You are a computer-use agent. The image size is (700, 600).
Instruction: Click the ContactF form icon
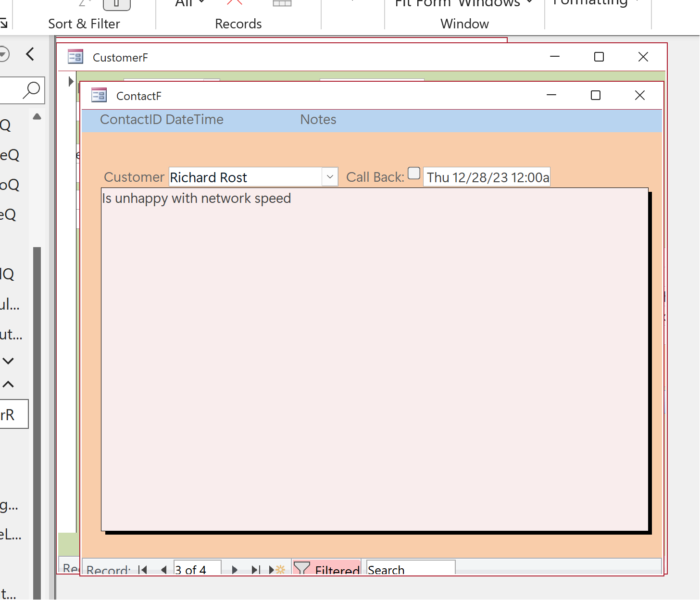pos(99,95)
